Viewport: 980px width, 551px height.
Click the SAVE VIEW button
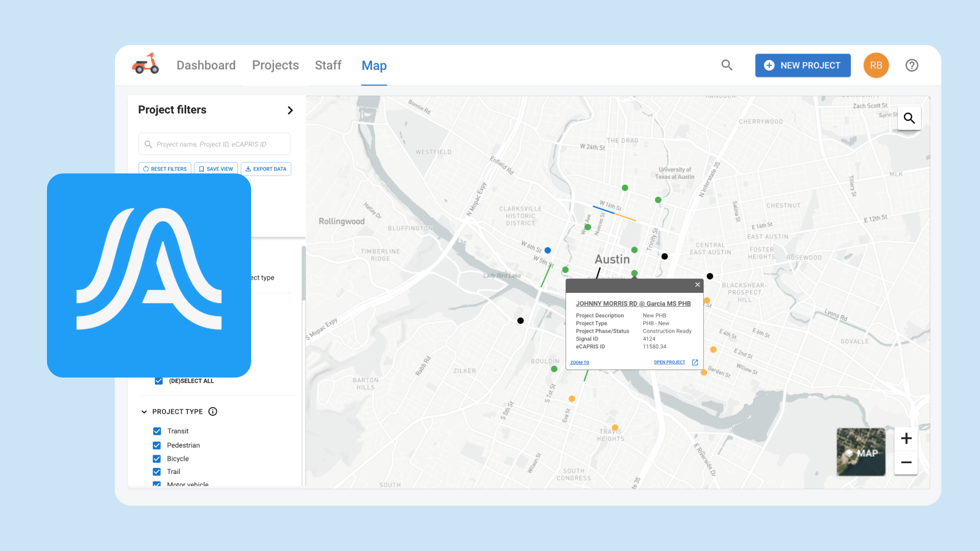[x=216, y=169]
